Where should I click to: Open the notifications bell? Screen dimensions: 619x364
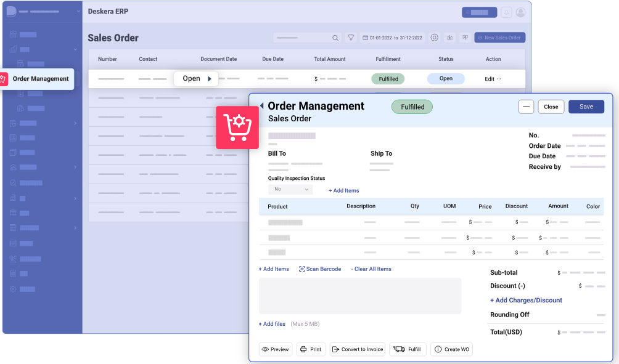click(506, 12)
